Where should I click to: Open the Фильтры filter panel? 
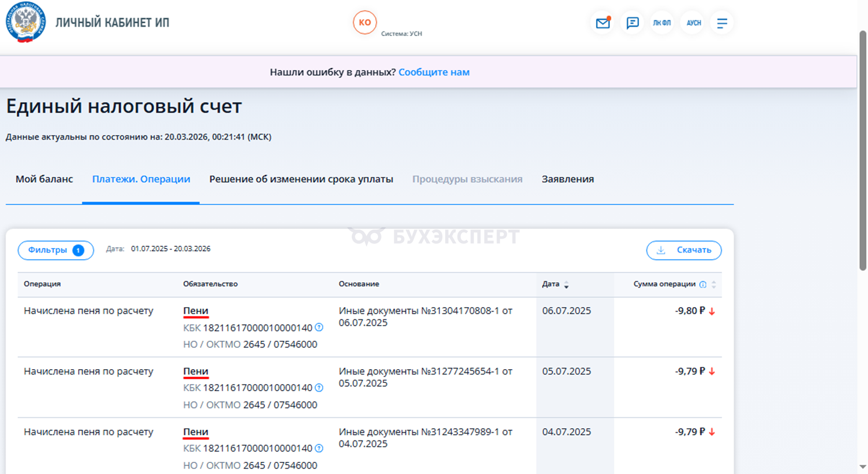56,250
